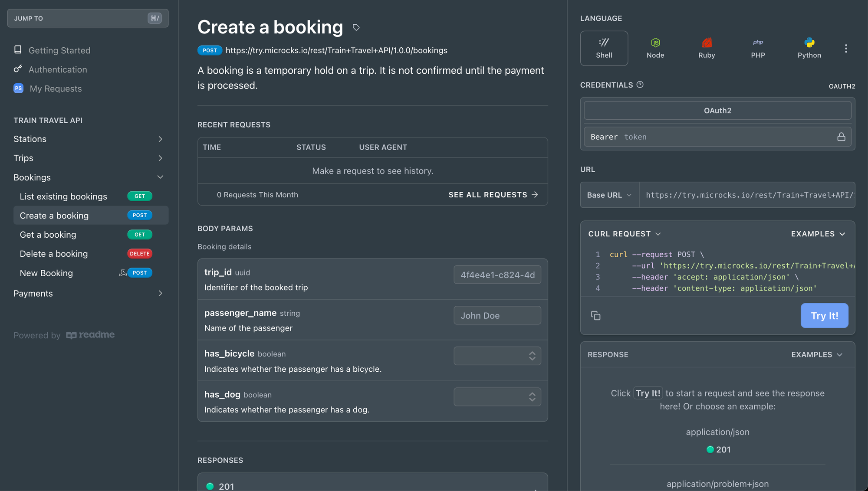This screenshot has height=491, width=868.
Task: Click the tag icon beside title
Action: (x=356, y=28)
